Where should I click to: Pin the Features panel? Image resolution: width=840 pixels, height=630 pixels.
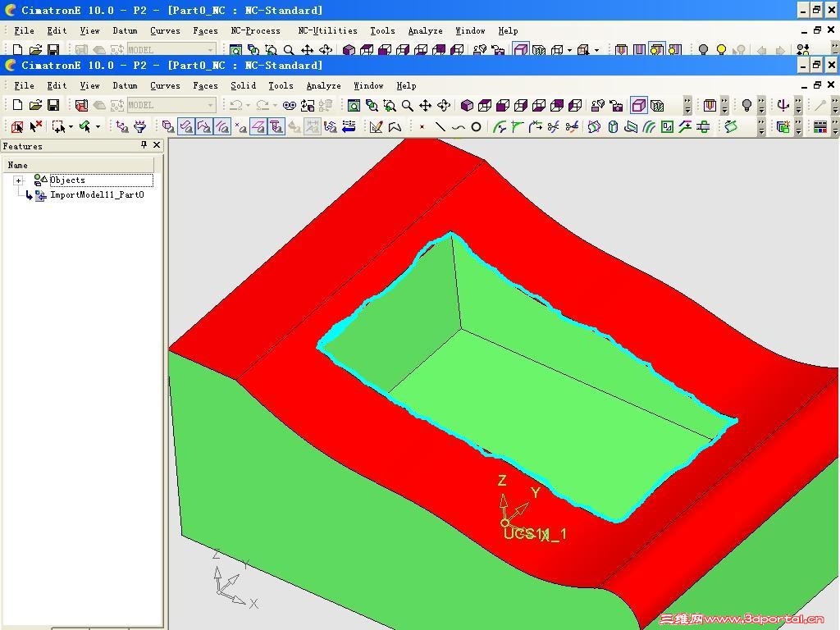point(144,144)
